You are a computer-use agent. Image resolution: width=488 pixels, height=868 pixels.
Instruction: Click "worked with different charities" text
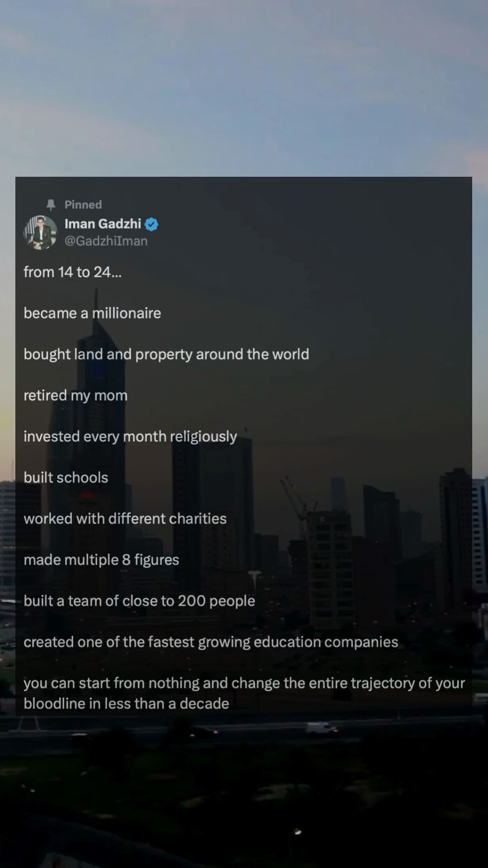tap(125, 519)
